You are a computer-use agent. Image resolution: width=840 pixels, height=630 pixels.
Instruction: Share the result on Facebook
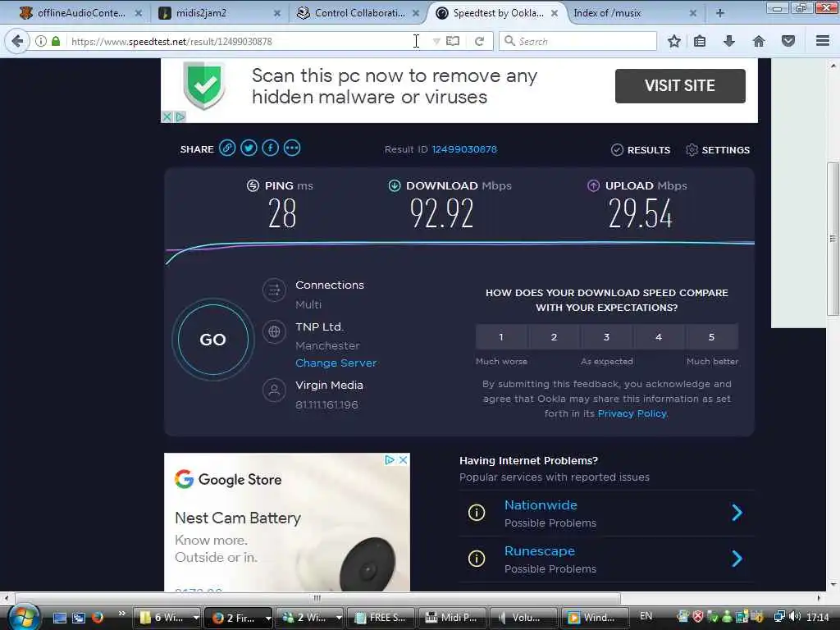(x=271, y=148)
